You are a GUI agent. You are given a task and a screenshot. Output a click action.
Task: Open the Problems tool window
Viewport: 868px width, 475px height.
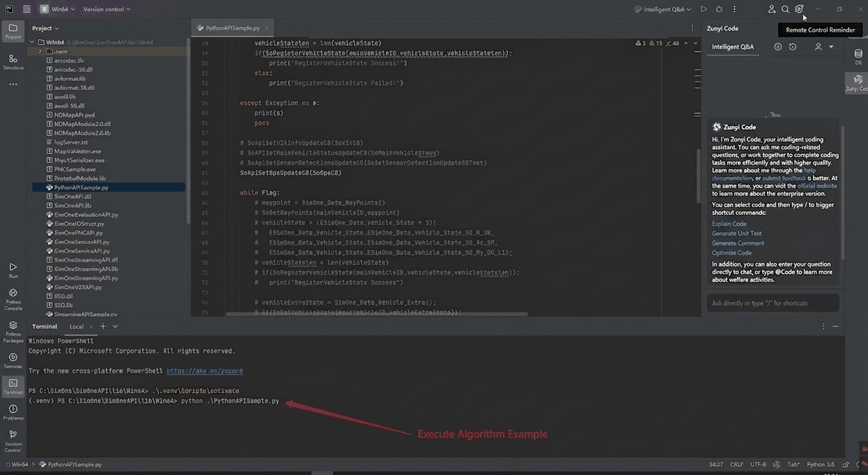(13, 412)
